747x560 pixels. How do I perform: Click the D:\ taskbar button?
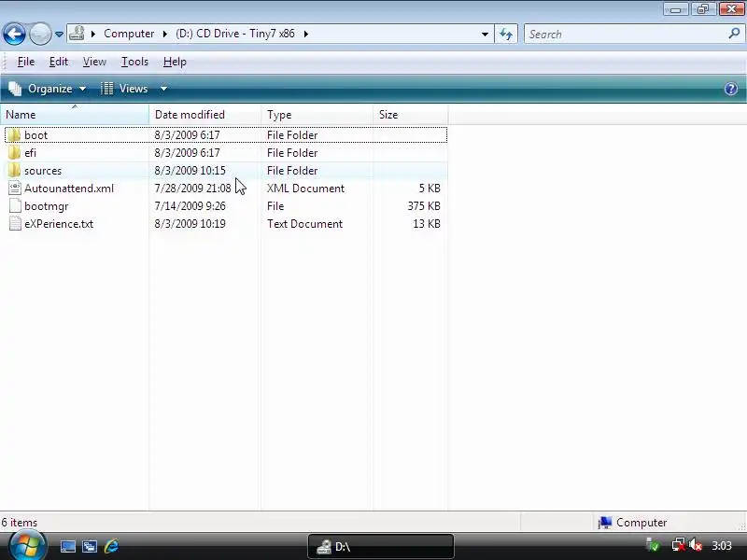pos(381,546)
